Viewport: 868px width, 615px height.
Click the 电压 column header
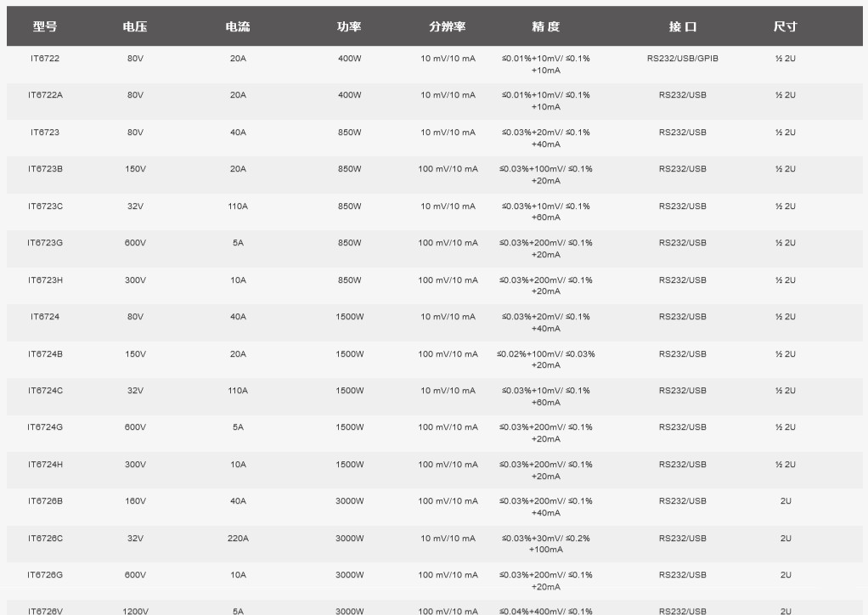(135, 27)
